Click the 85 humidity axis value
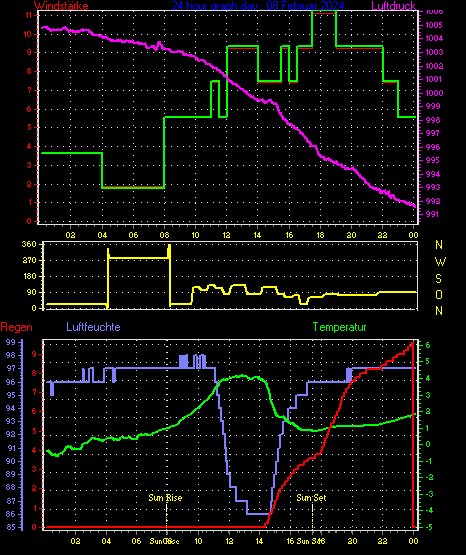Image resolution: width=466 pixels, height=555 pixels. pyautogui.click(x=11, y=527)
